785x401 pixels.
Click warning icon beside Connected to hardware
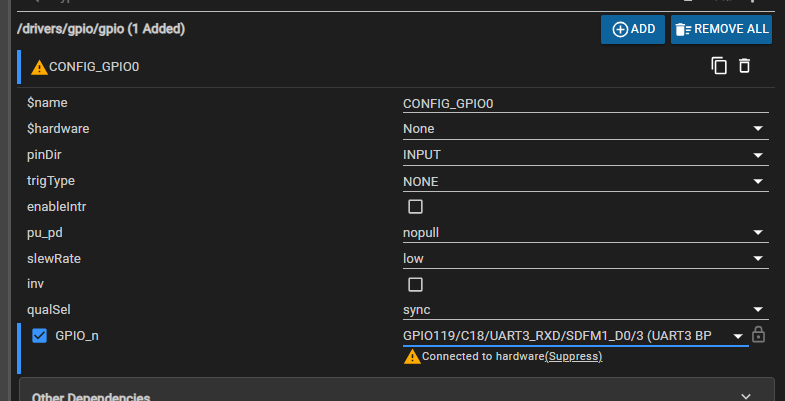point(411,356)
